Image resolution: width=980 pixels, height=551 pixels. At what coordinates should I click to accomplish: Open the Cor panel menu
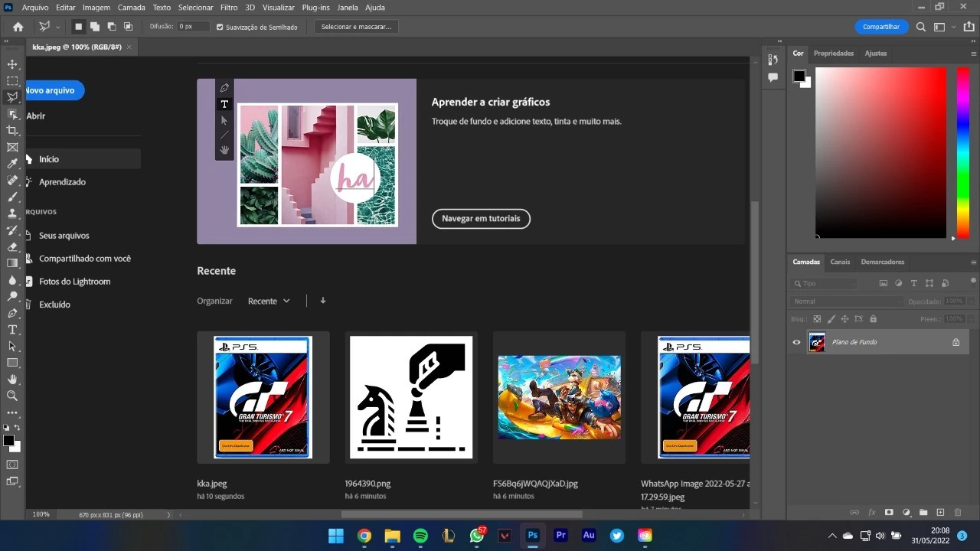point(973,54)
